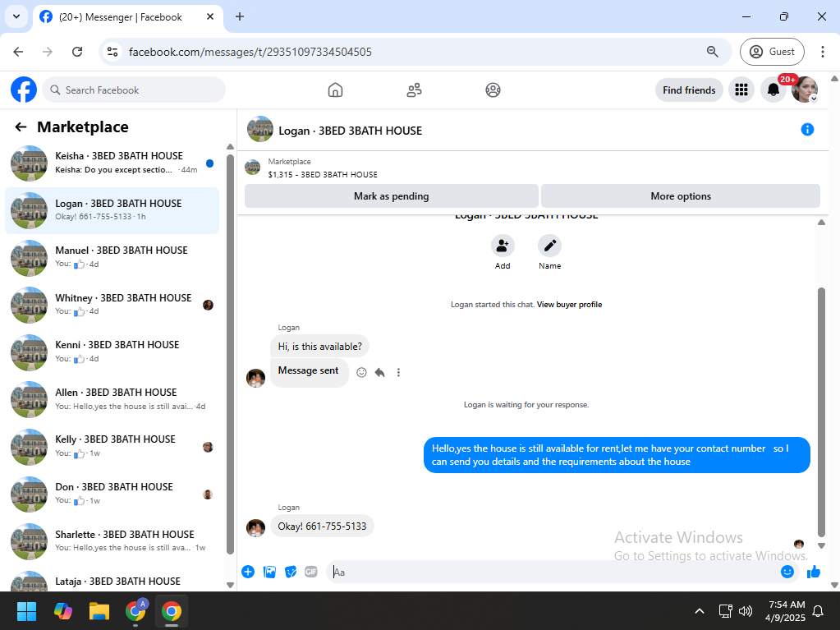Screen dimensions: 840x630
Task: Open the Facebook menu grid icon
Action: (x=741, y=90)
